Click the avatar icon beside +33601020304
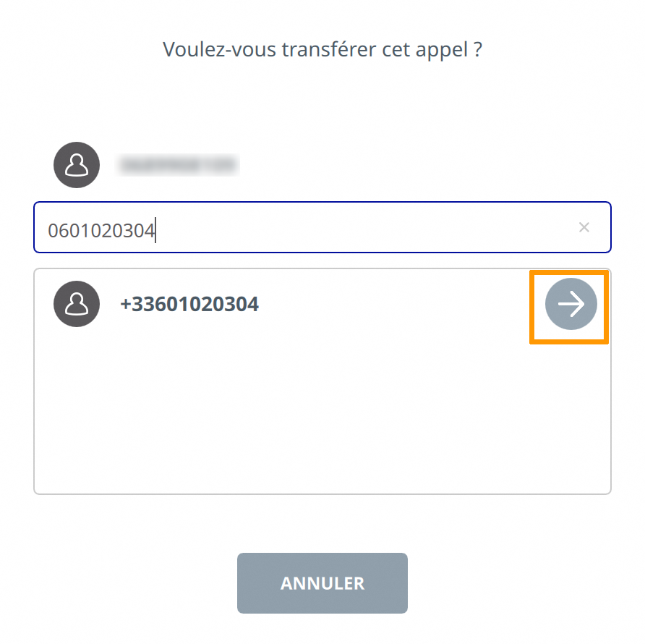 pyautogui.click(x=77, y=304)
